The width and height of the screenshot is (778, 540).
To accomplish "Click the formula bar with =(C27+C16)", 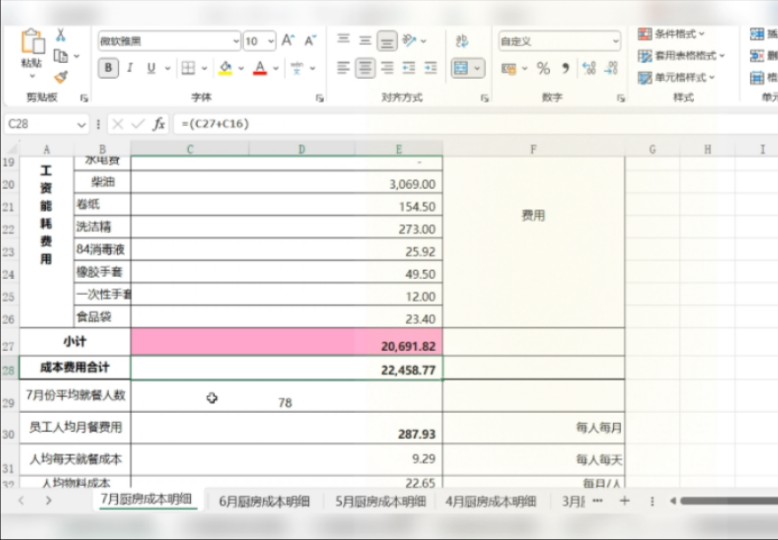I will pos(475,124).
